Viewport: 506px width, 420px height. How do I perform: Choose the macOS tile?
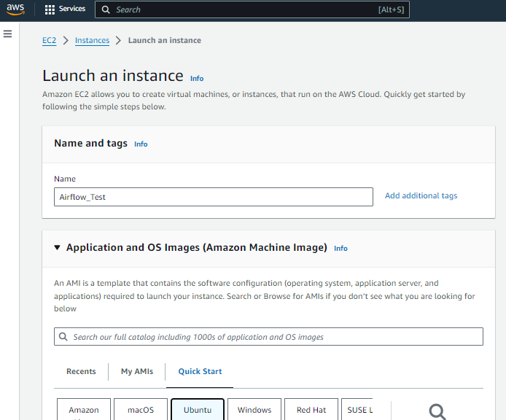(x=141, y=410)
